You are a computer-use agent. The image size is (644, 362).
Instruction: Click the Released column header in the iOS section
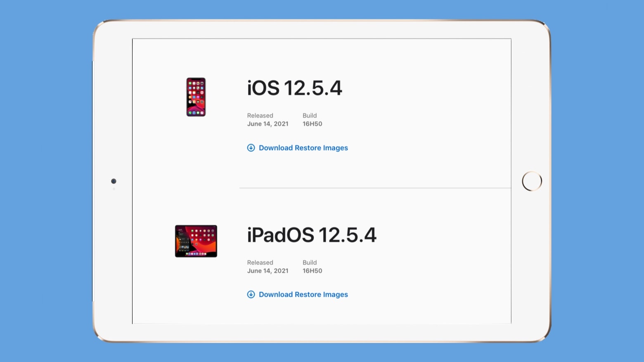point(260,116)
